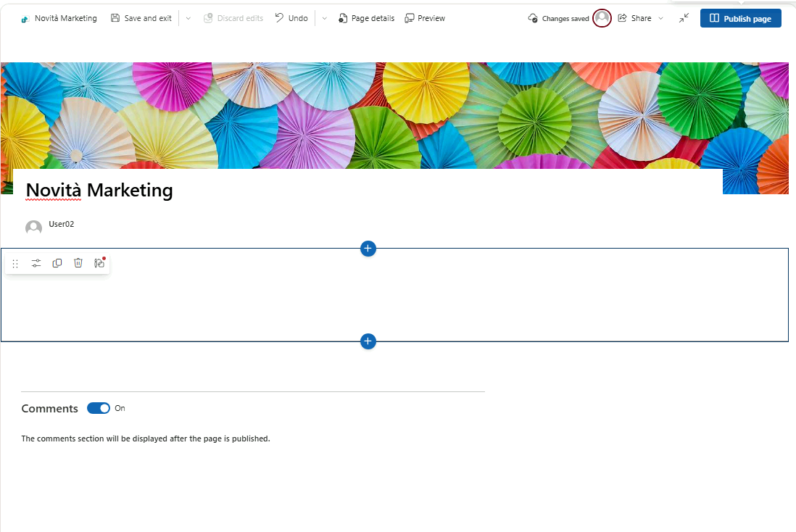This screenshot has width=796, height=532.
Task: Click the Save and exit button
Action: coord(141,18)
